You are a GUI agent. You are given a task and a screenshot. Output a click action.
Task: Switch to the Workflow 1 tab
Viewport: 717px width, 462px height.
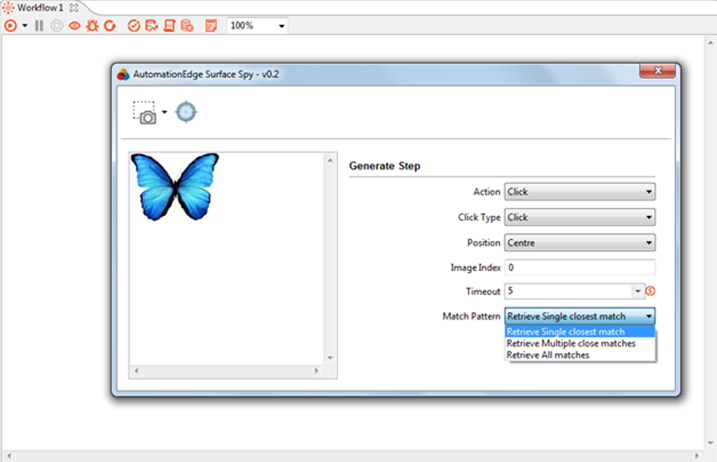(40, 8)
